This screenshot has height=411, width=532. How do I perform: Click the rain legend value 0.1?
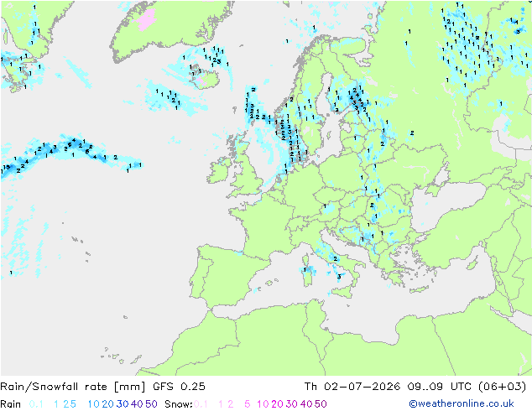pyautogui.click(x=36, y=404)
